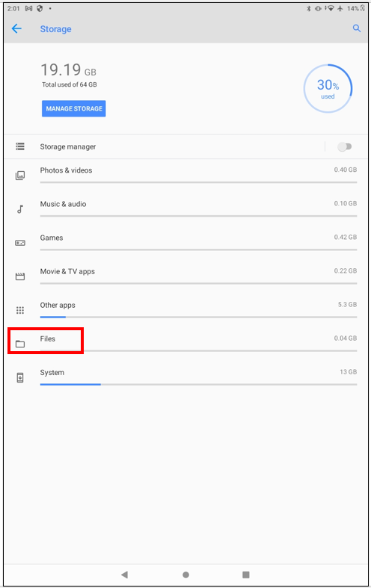The image size is (371, 588).
Task: Tap the 30% used circular indicator
Action: pyautogui.click(x=328, y=88)
